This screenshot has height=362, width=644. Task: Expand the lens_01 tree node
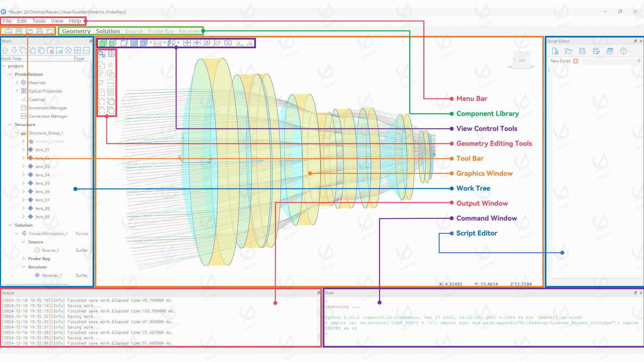[x=23, y=149]
